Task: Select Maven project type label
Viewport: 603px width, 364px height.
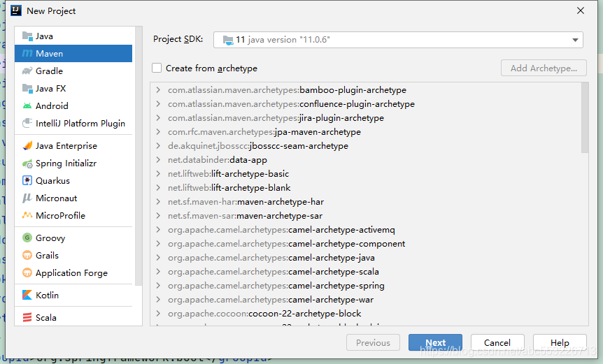Action: (49, 53)
